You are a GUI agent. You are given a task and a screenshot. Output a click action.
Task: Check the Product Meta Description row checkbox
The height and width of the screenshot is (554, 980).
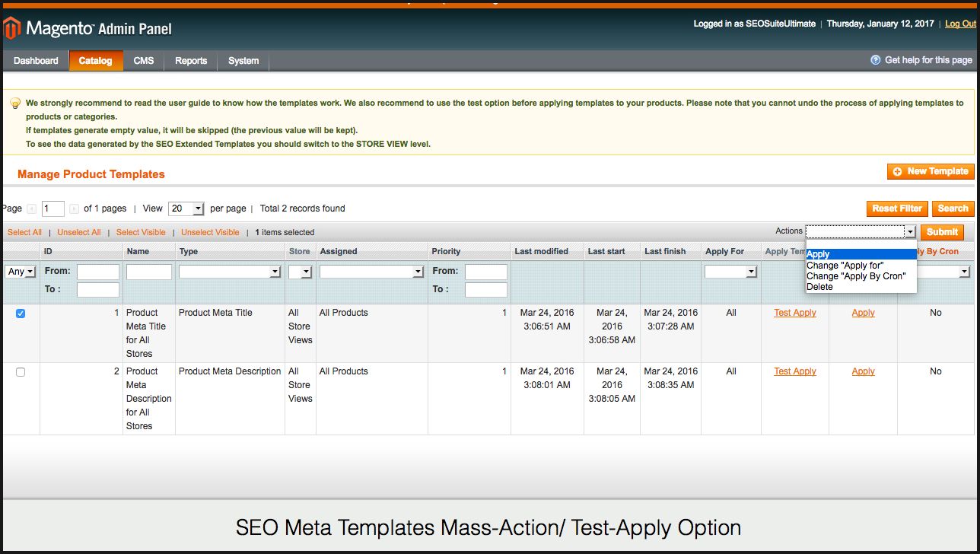[21, 372]
